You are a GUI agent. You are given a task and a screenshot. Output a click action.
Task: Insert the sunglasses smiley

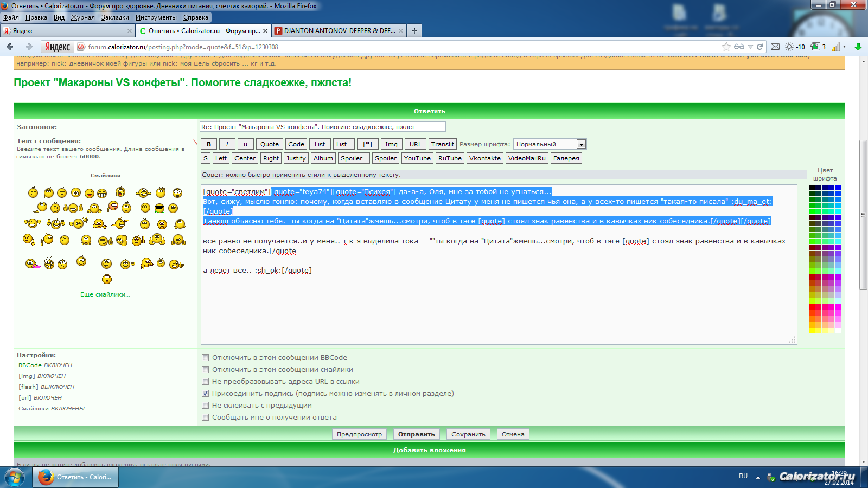159,208
